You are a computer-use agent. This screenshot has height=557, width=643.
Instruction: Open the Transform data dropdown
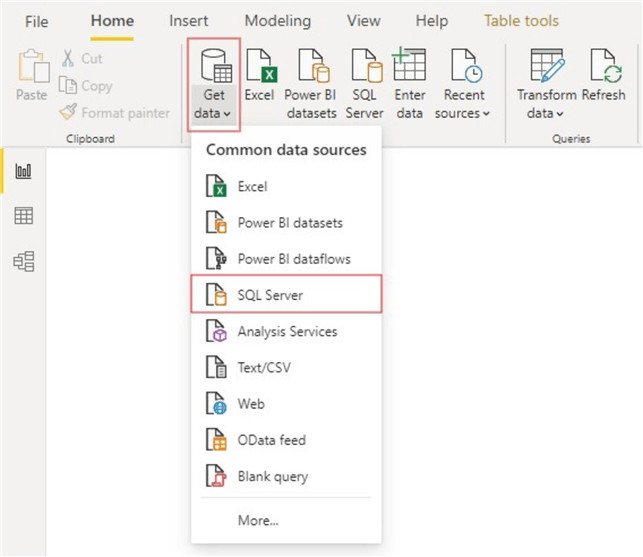(545, 112)
